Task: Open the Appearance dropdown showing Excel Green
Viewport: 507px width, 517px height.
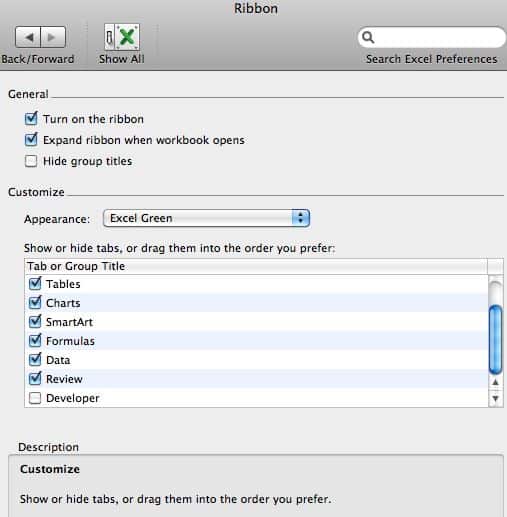Action: pyautogui.click(x=207, y=218)
